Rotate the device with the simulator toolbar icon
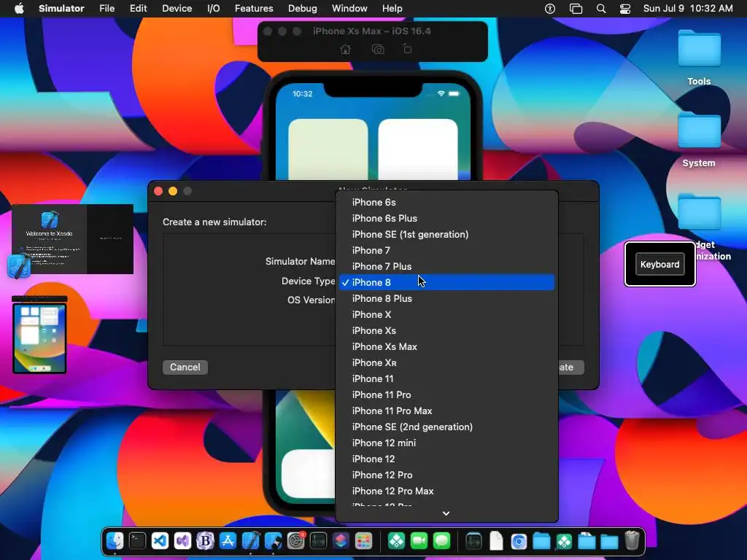Screen dimensions: 747x560 click(407, 49)
